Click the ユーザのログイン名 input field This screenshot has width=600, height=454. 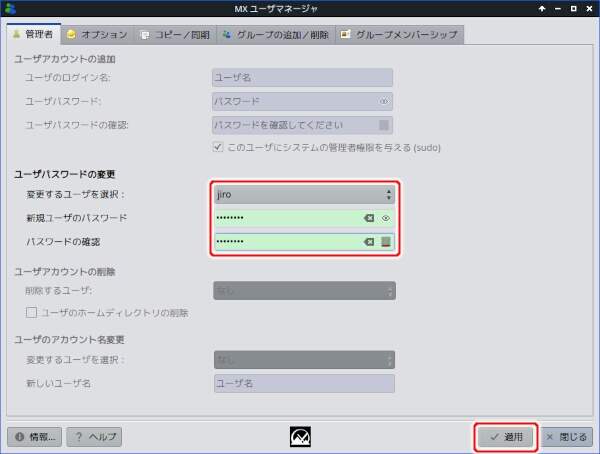pos(302,78)
